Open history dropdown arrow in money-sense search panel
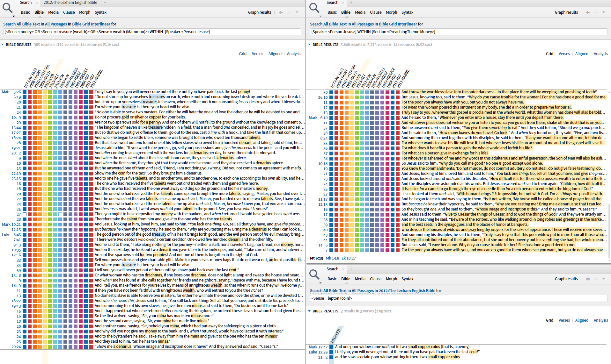The height and width of the screenshot is (364, 611). pos(297,12)
